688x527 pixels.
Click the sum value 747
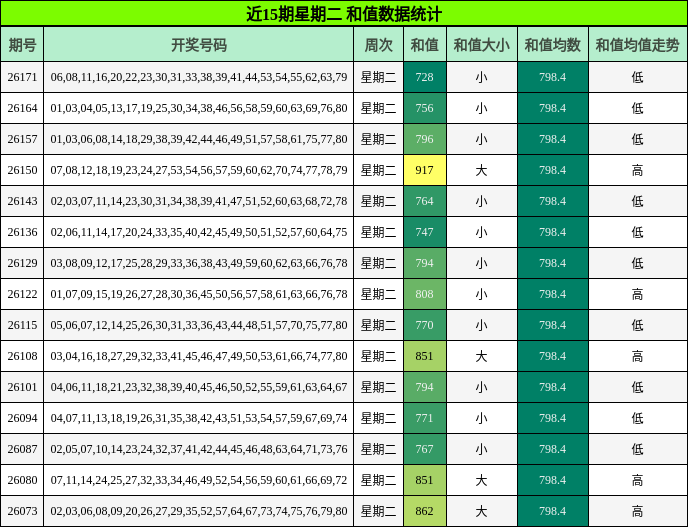pyautogui.click(x=424, y=232)
